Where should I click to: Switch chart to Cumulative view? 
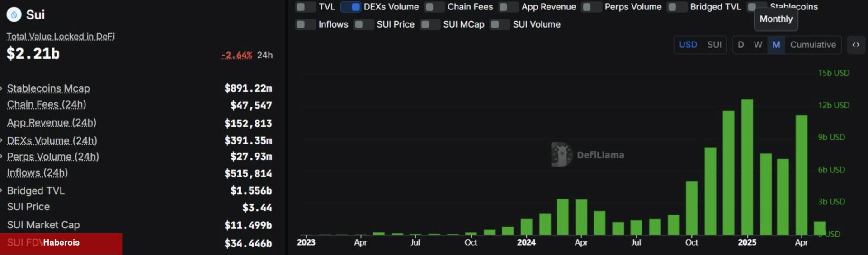click(x=813, y=45)
